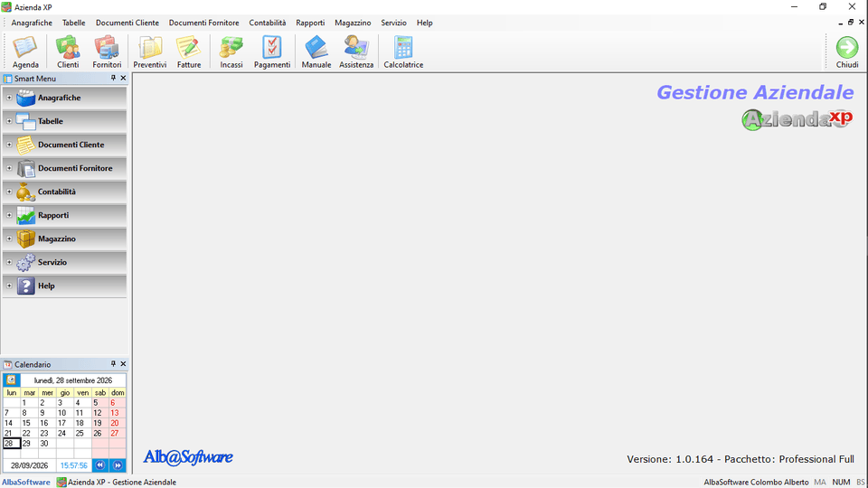868x488 pixels.
Task: Go to next month in Calendario
Action: pyautogui.click(x=118, y=465)
